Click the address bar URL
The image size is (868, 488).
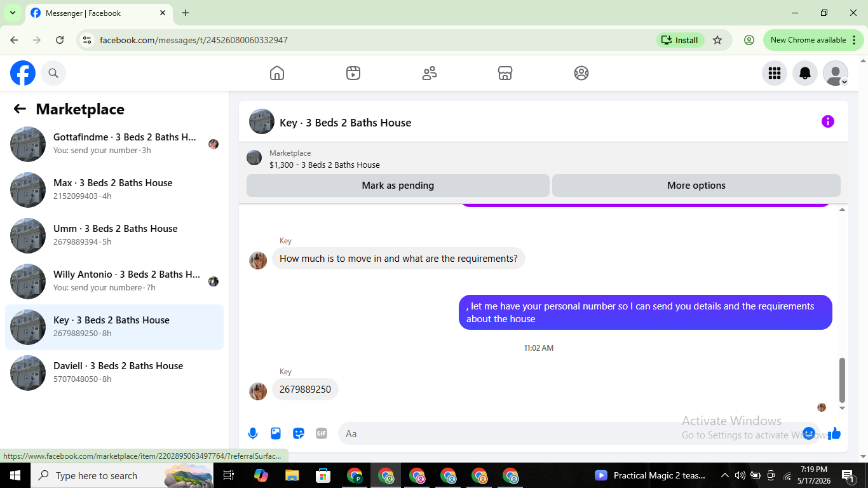[x=194, y=40]
